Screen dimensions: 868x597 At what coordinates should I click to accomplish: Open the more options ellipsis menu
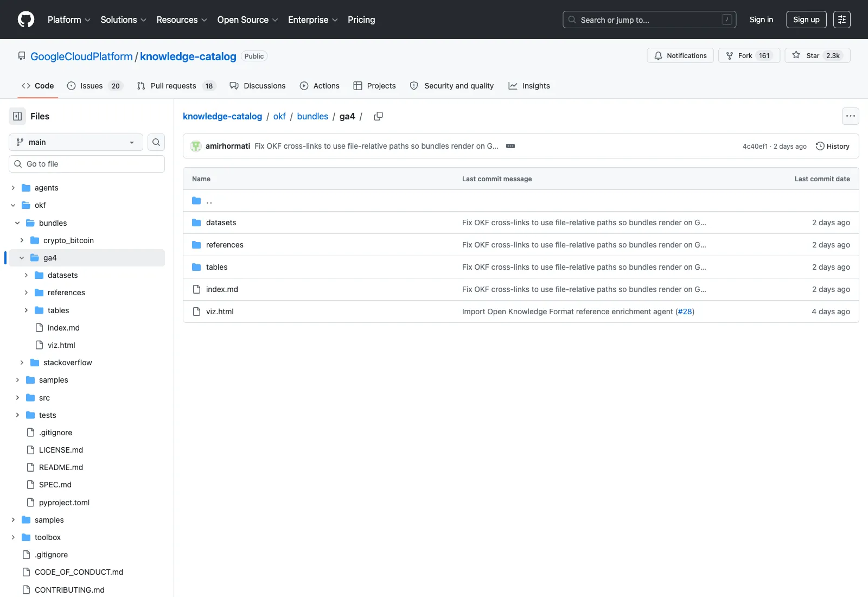coord(851,116)
